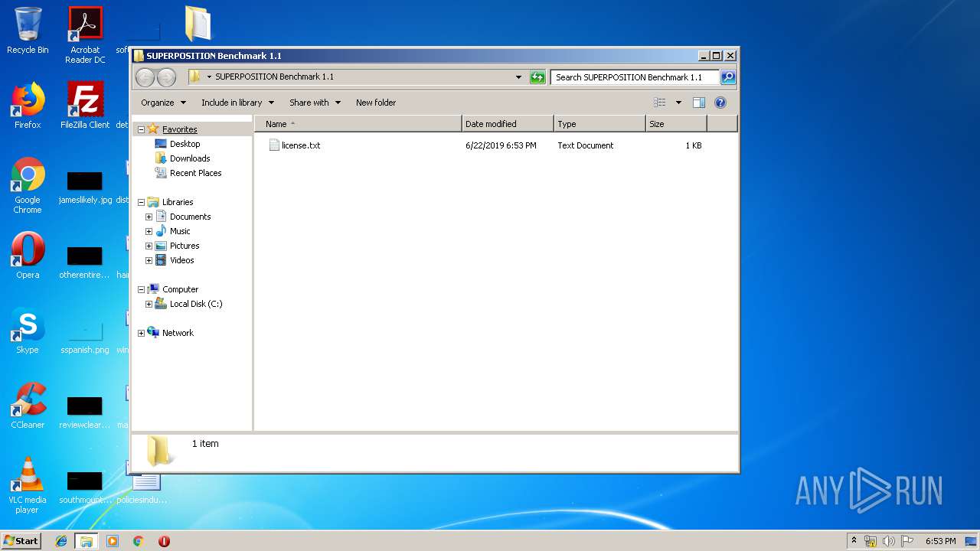Expand Local Disk (C:) node

tap(149, 304)
